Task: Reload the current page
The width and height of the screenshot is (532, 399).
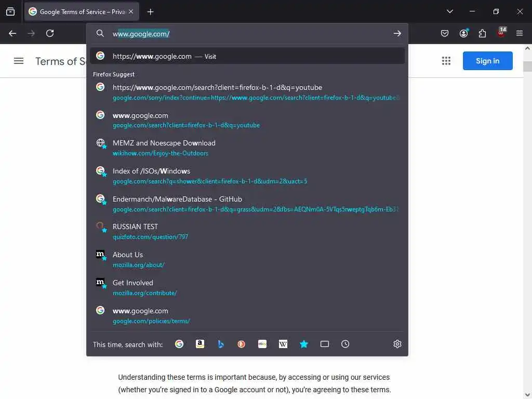Action: click(50, 33)
